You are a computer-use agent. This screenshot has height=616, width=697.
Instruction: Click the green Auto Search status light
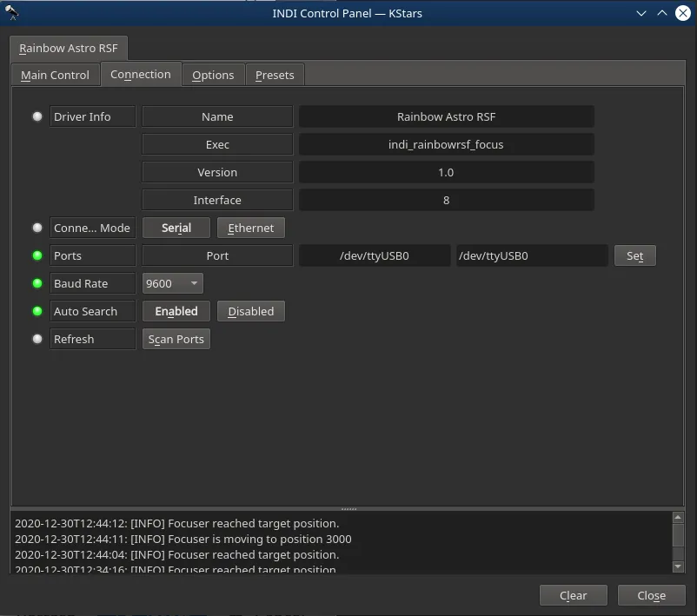(x=37, y=311)
